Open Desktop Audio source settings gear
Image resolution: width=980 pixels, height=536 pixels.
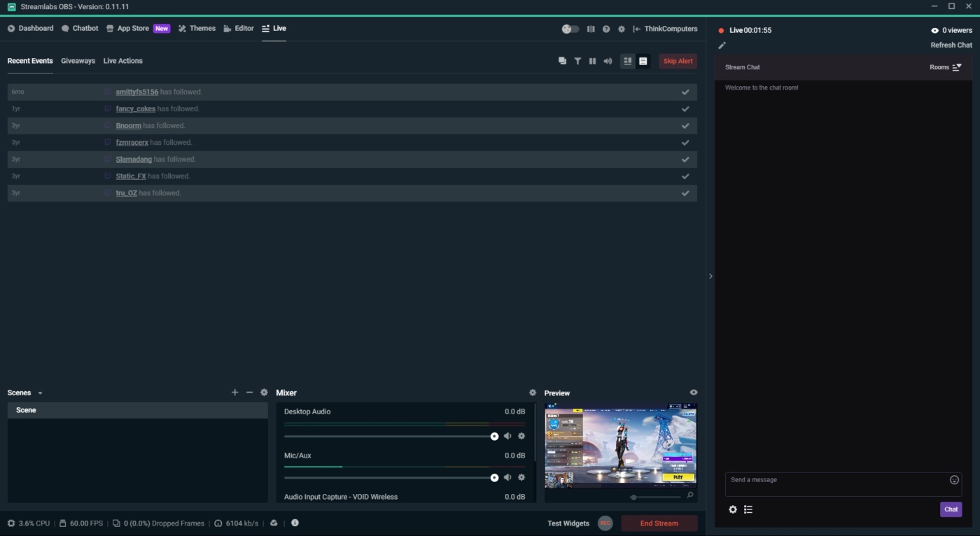pyautogui.click(x=521, y=436)
